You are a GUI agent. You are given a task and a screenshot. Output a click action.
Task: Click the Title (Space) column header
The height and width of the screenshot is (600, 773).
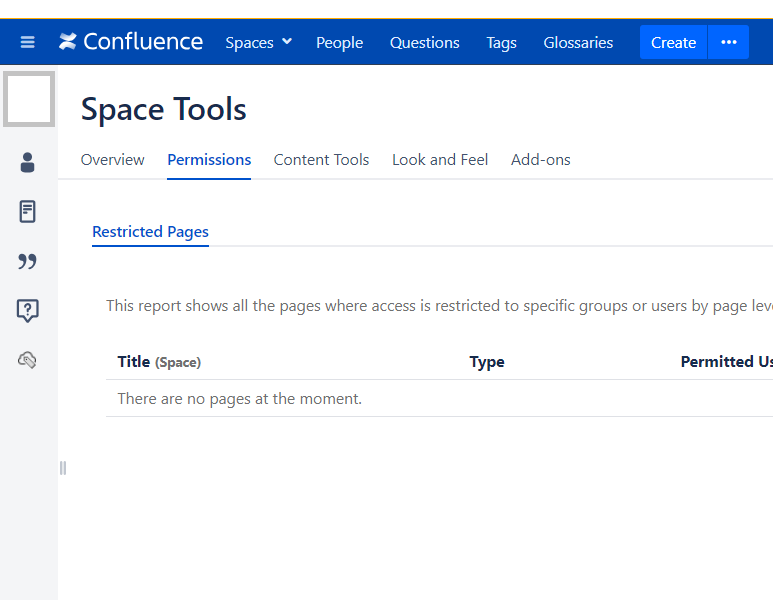pyautogui.click(x=159, y=362)
